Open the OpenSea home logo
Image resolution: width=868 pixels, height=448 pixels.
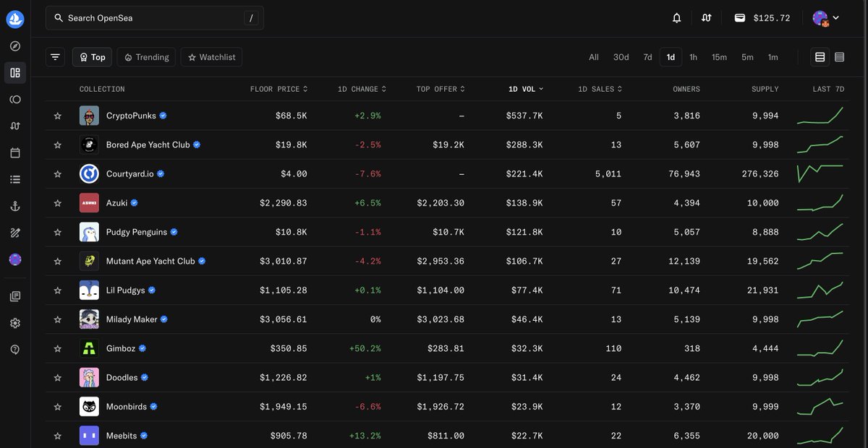[15, 19]
